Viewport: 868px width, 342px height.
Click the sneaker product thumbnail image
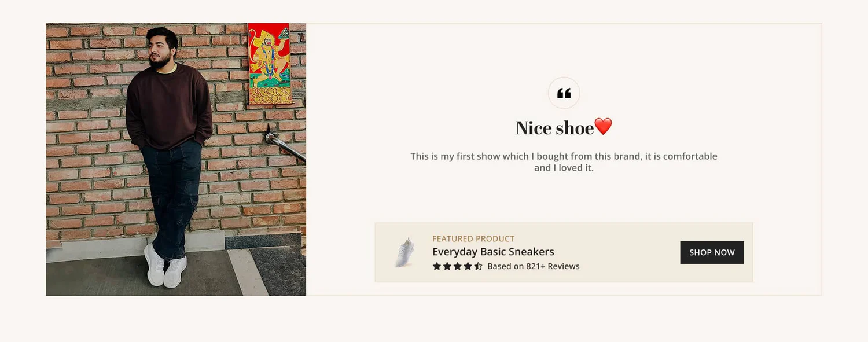click(404, 252)
